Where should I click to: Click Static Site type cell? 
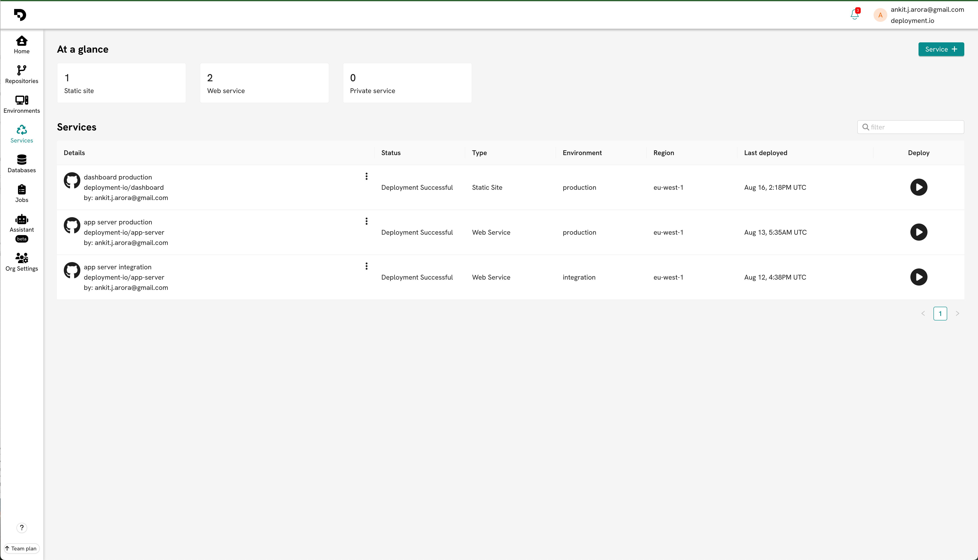click(x=487, y=187)
